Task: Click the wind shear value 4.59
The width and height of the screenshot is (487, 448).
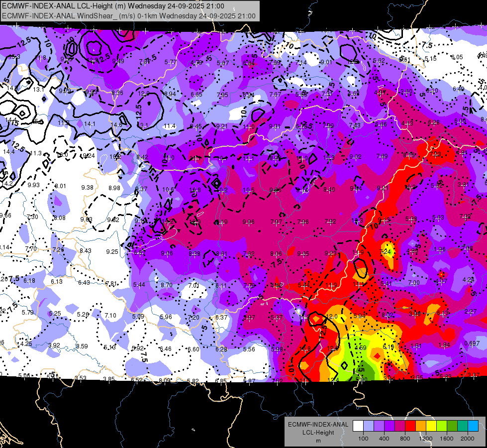Action: (x=361, y=347)
